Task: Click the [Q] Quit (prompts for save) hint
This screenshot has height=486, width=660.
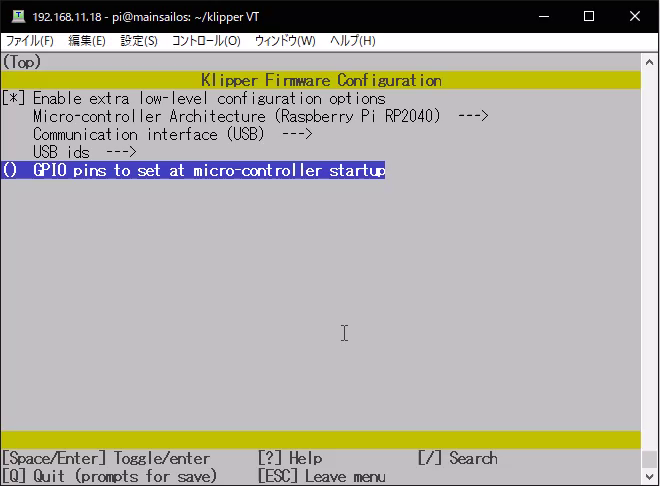Action: (x=109, y=476)
